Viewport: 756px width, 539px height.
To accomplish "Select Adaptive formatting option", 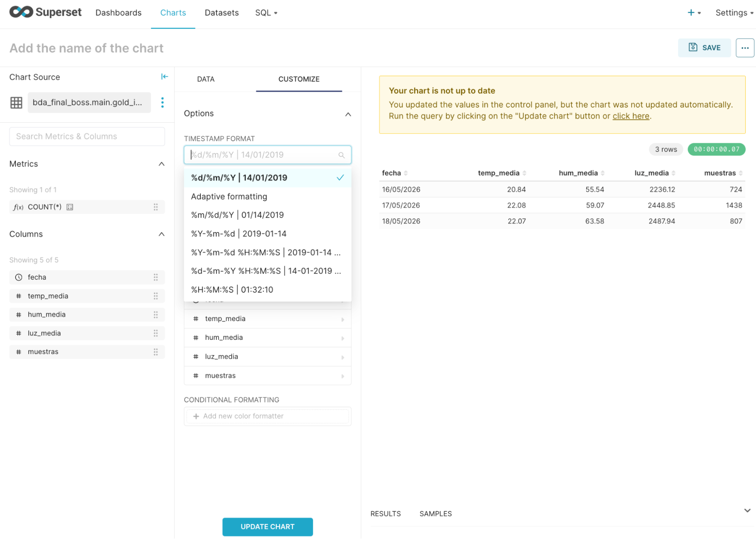I will [267, 196].
